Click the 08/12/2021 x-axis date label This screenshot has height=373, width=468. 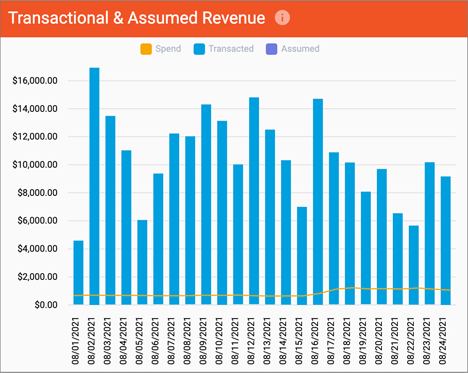(252, 341)
